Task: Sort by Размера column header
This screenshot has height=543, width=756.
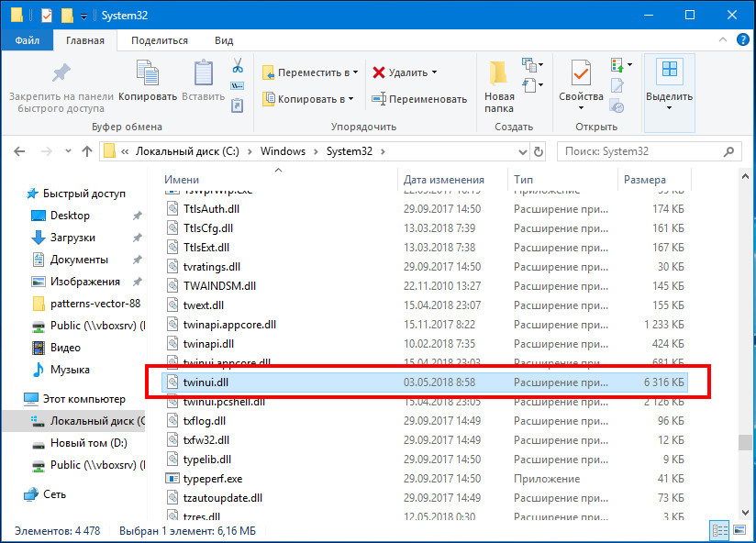Action: coord(645,180)
